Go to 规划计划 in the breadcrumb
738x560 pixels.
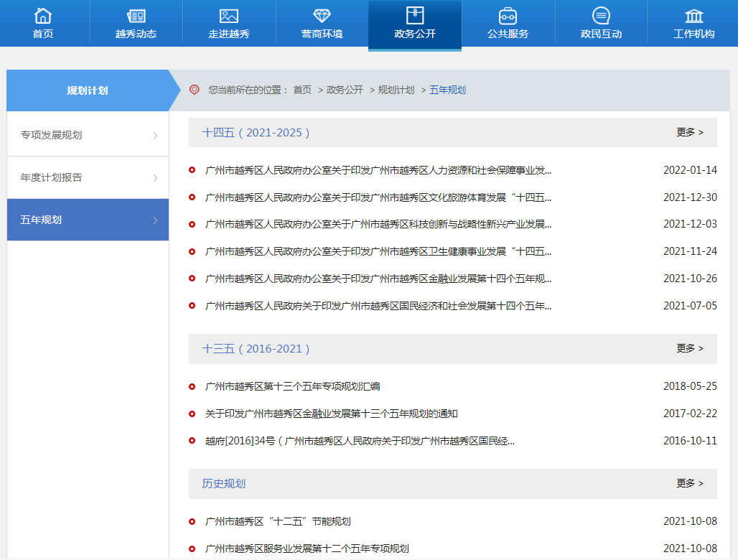396,90
